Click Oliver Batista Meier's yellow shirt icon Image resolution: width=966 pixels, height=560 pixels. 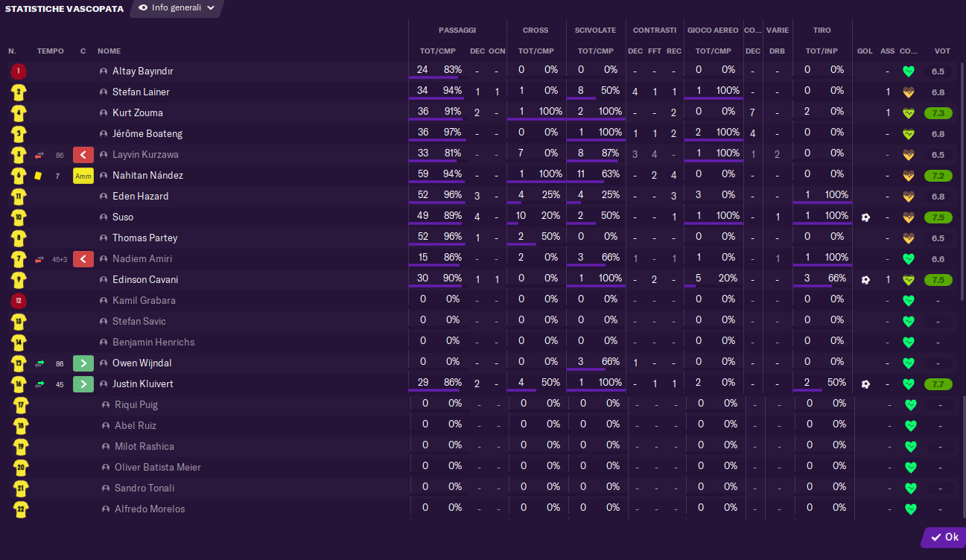tap(21, 468)
